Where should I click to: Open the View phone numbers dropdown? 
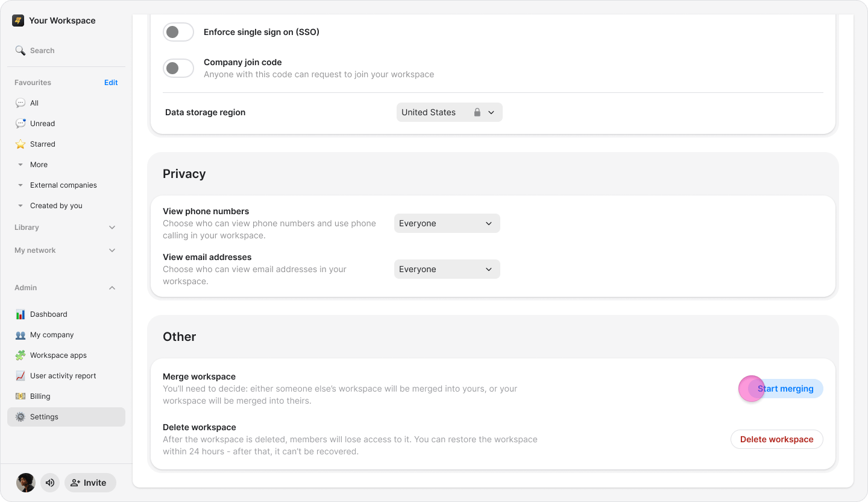tap(447, 223)
